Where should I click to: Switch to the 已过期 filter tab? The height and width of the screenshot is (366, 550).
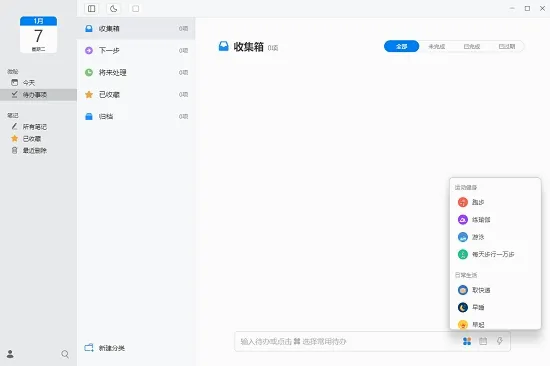pos(507,46)
